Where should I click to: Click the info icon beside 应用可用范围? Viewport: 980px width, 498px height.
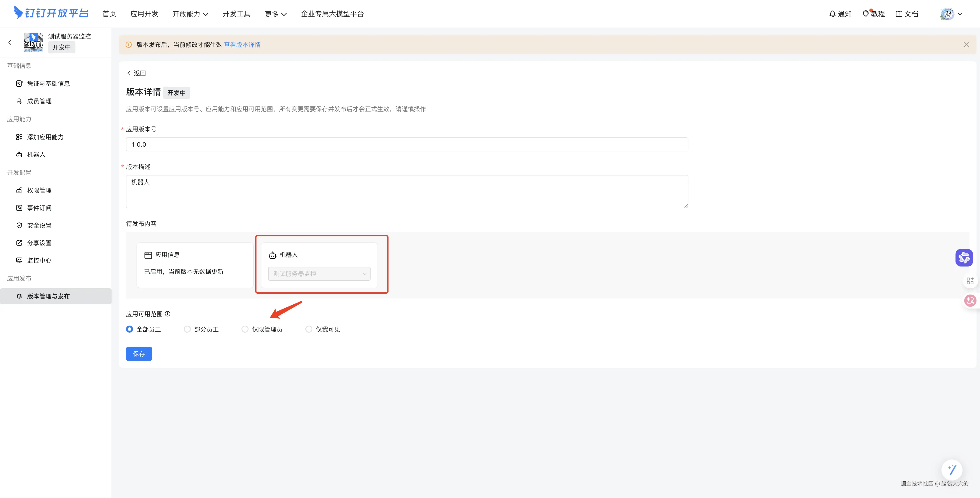pos(168,314)
